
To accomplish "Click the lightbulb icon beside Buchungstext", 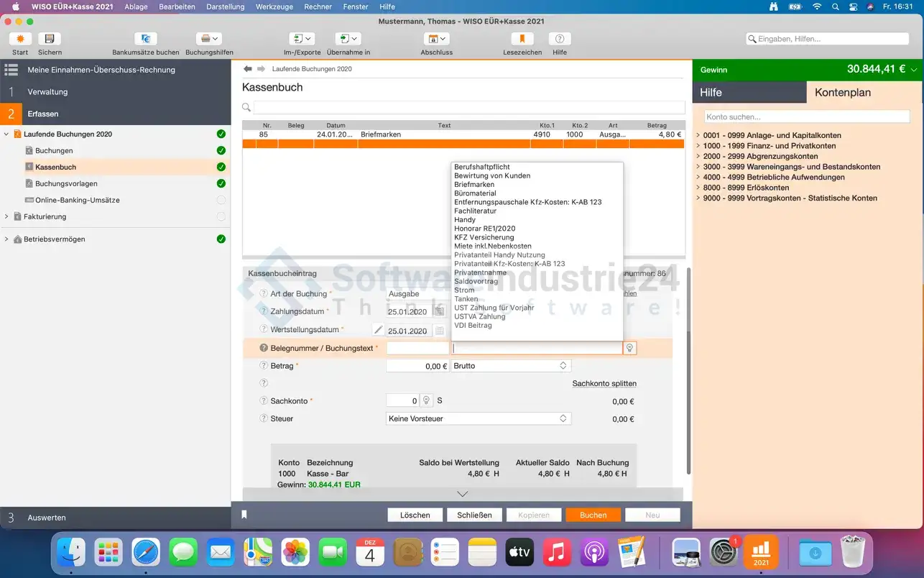I will click(x=629, y=348).
